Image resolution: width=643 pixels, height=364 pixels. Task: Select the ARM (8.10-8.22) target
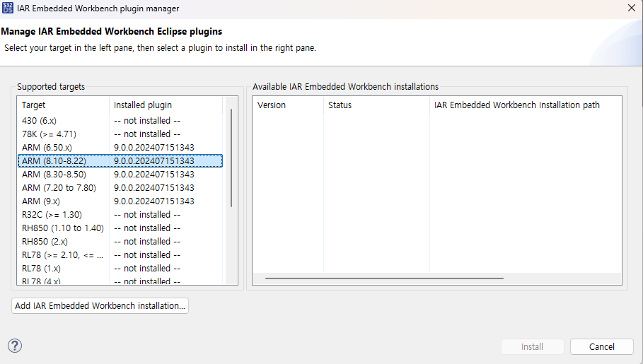click(120, 160)
